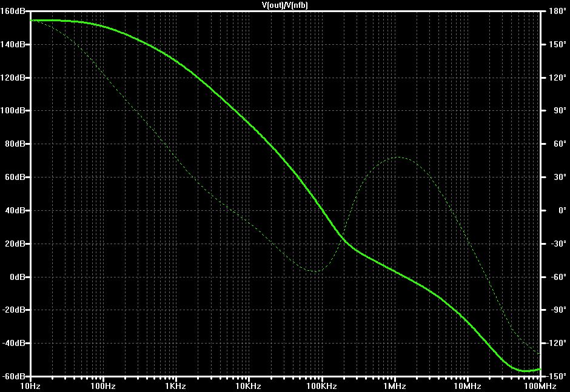Click the -60° label on right axis

(558, 277)
